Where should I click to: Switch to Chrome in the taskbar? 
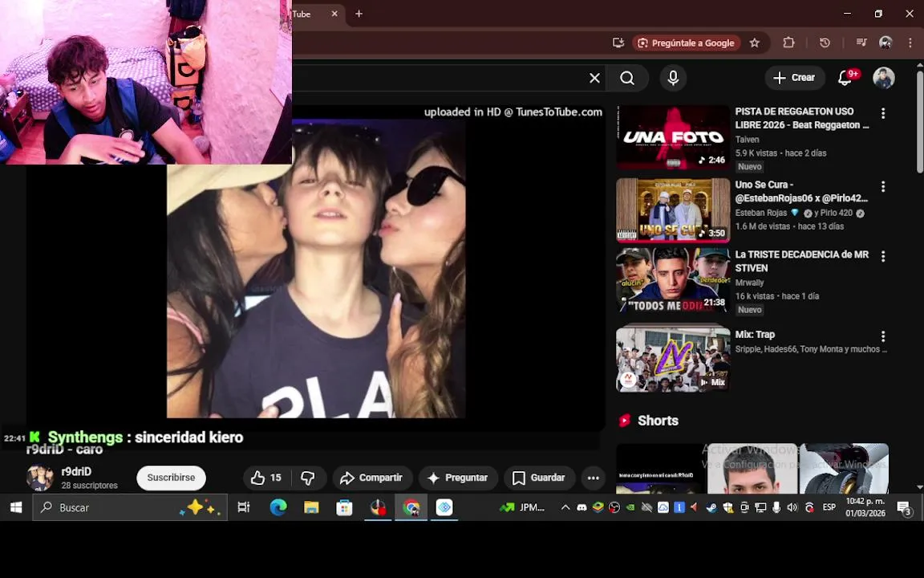(x=411, y=507)
